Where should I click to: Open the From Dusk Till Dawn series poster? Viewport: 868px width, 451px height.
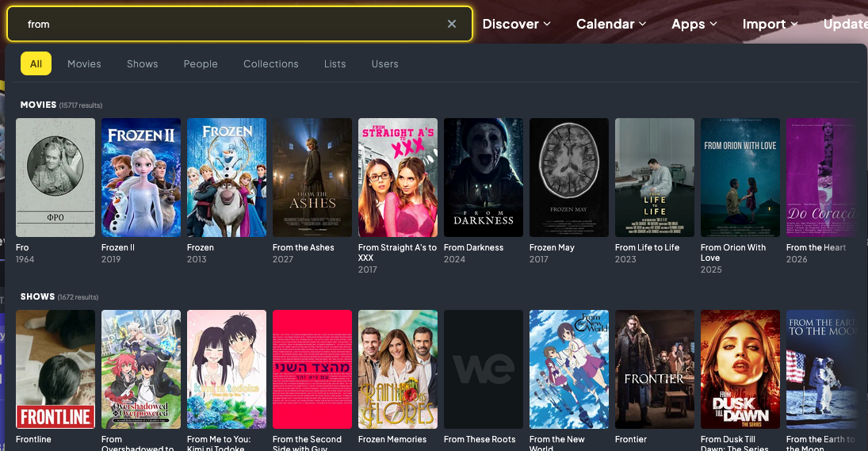click(x=740, y=369)
